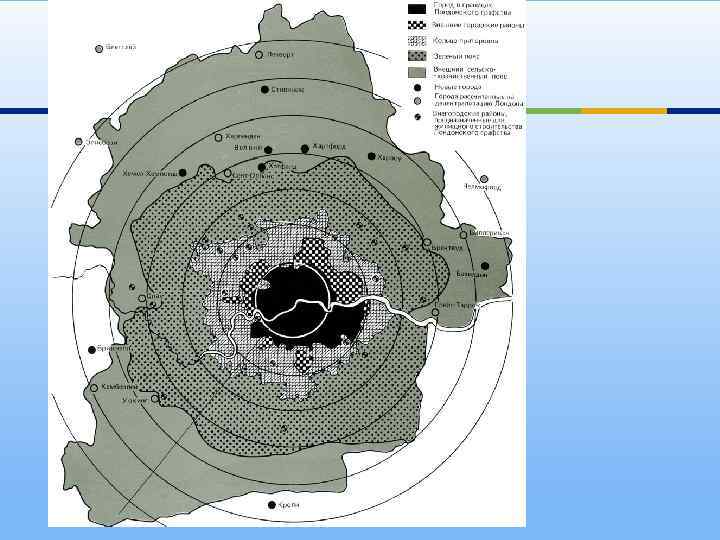Click the Chelmsford gray circle marker

click(484, 179)
